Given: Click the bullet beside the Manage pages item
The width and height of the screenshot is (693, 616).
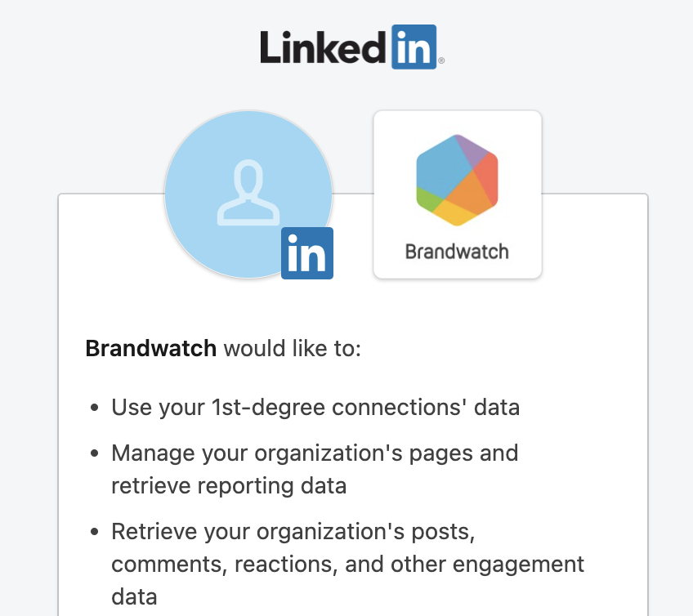Looking at the screenshot, I should [x=94, y=453].
